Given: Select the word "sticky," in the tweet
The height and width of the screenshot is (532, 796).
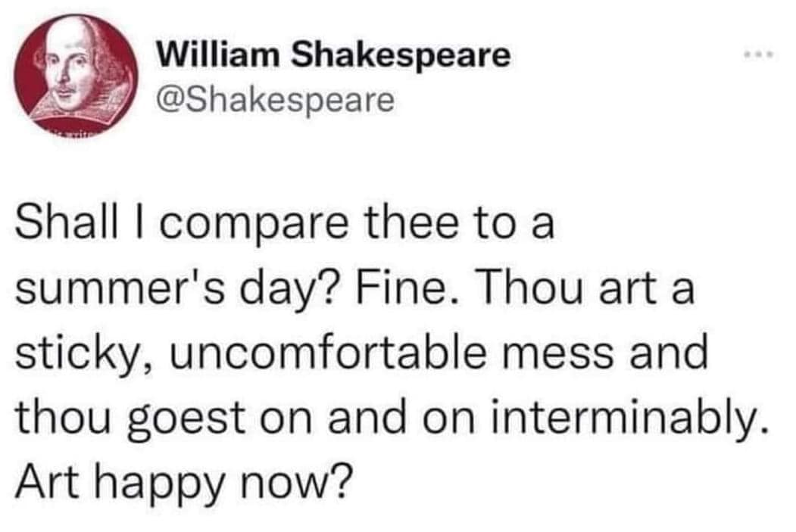Looking at the screenshot, I should 80,353.
